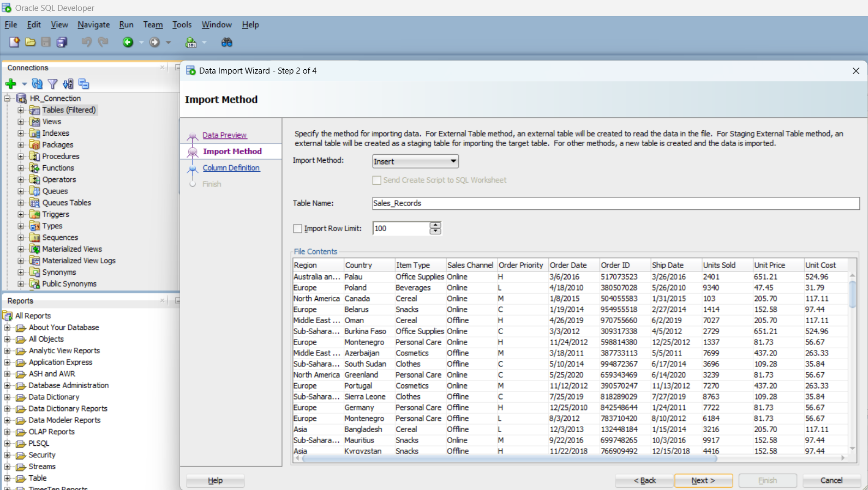The image size is (868, 490).
Task: Click the Forward navigation arrow icon
Action: coord(155,42)
